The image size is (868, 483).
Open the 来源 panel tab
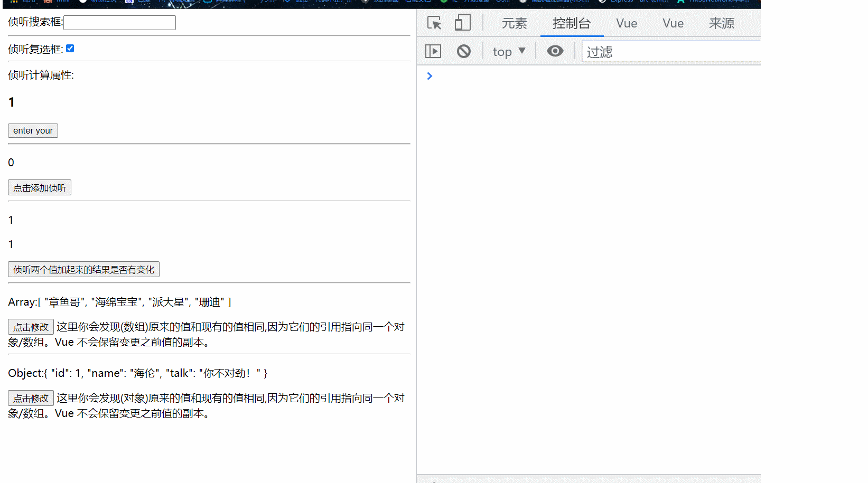tap(721, 23)
